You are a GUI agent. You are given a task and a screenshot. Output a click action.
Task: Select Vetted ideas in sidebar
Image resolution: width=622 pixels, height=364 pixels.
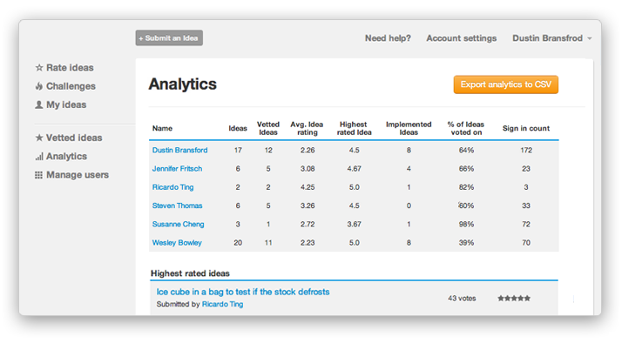74,138
